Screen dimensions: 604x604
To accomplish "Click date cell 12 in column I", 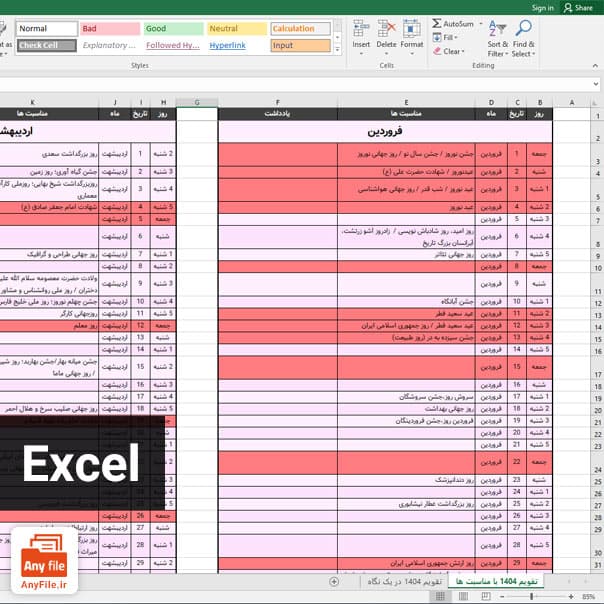I will [x=140, y=326].
